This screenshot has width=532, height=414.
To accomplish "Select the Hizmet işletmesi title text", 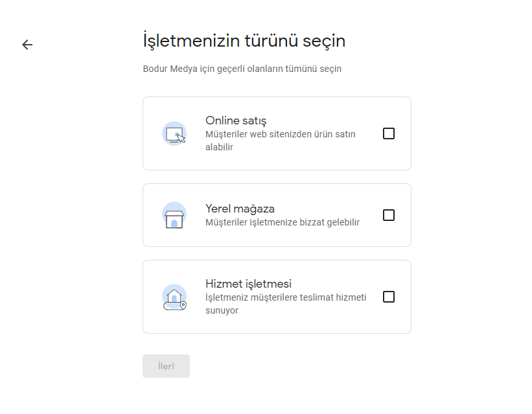I will pos(248,283).
